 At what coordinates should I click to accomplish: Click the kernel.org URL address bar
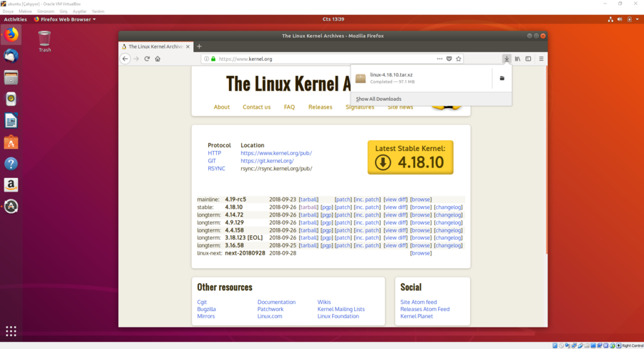click(322, 59)
